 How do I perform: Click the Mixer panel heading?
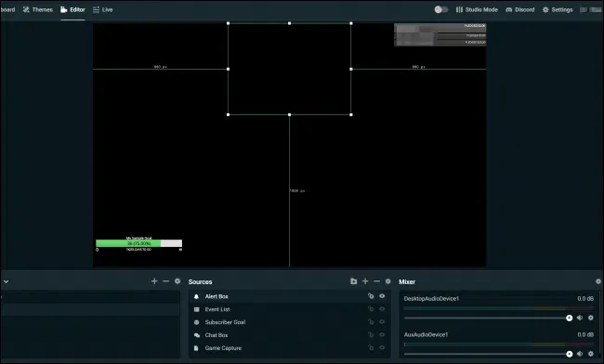coord(407,281)
